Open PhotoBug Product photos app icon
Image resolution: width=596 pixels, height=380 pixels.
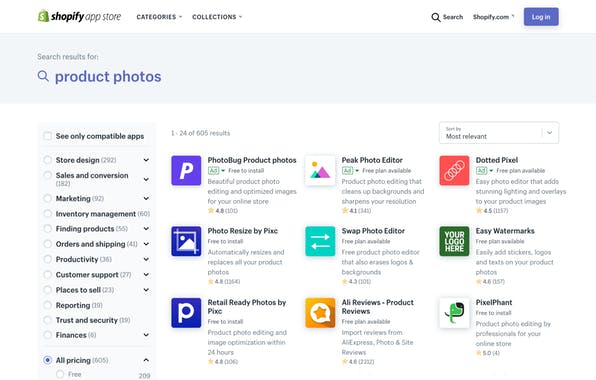click(186, 170)
